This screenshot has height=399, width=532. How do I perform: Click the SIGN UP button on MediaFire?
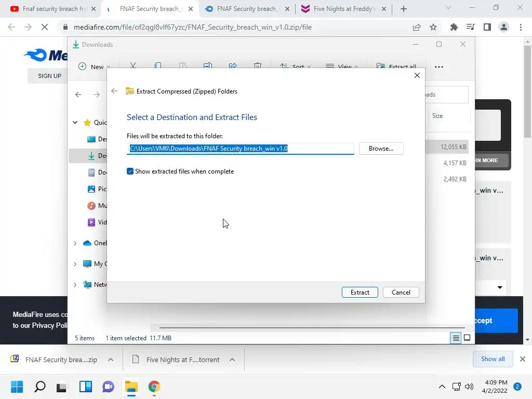point(49,76)
